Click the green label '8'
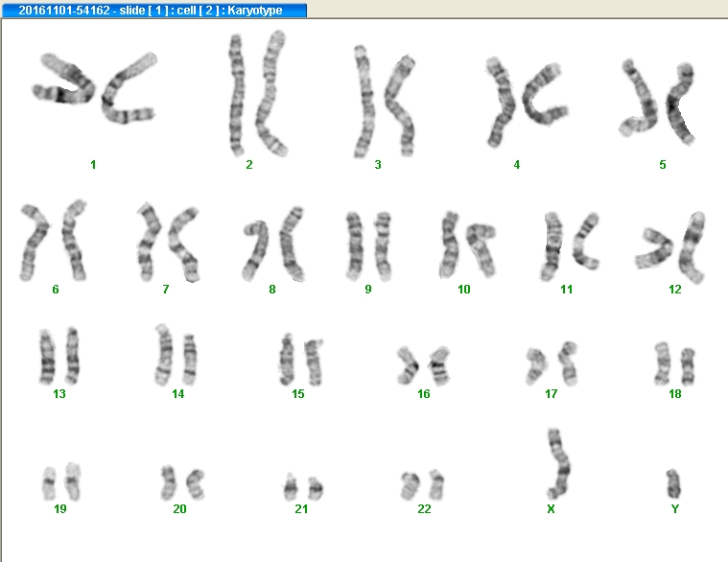Viewport: 728px width, 562px height. coord(272,290)
